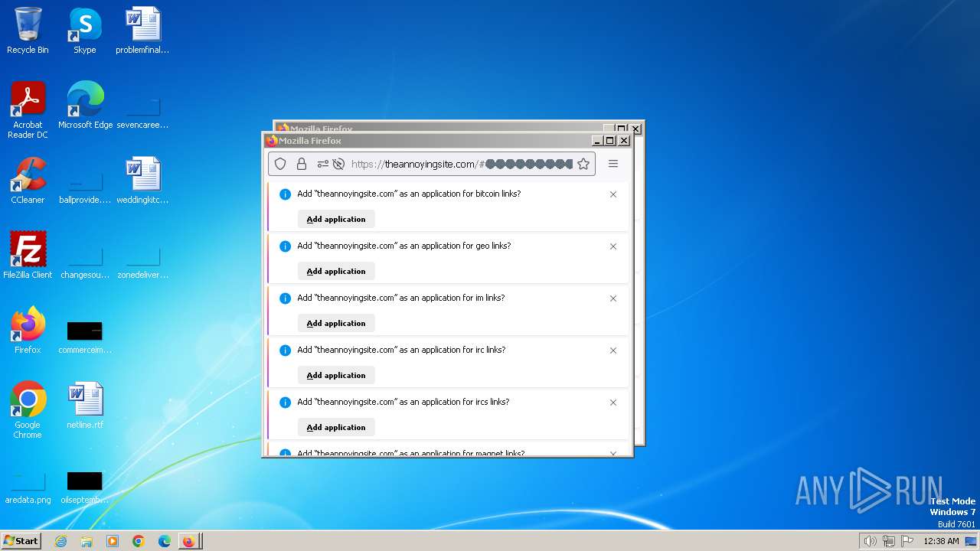Add application for ircs links
Viewport: 980px width, 551px height.
click(x=336, y=427)
